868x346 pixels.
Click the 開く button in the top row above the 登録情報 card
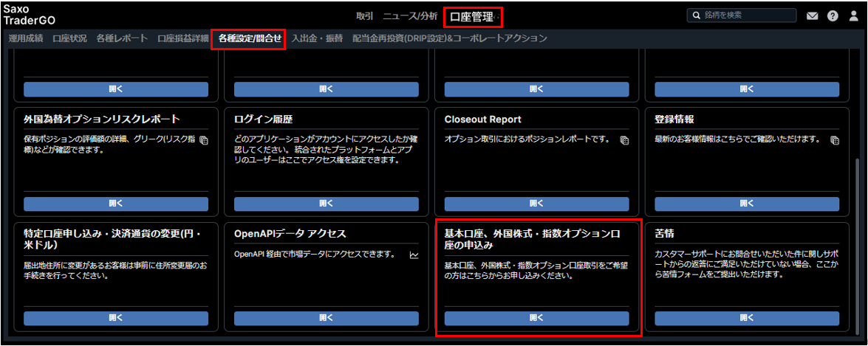(747, 89)
